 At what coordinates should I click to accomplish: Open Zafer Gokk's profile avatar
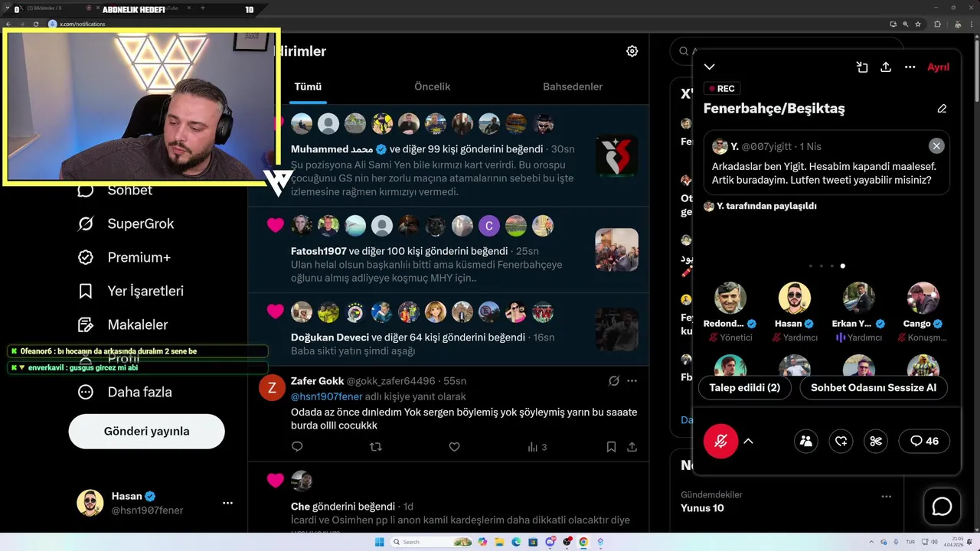[x=272, y=388]
